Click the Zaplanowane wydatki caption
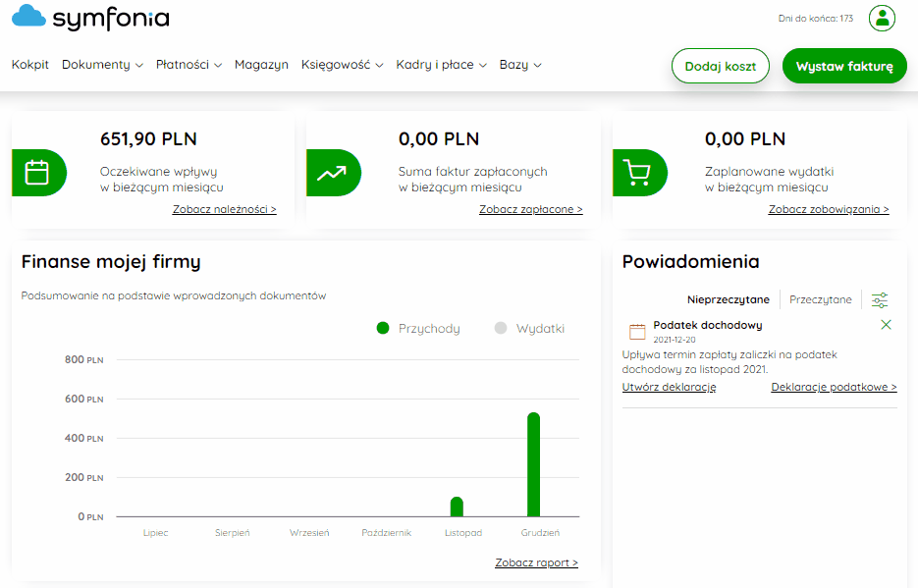 coord(769,179)
